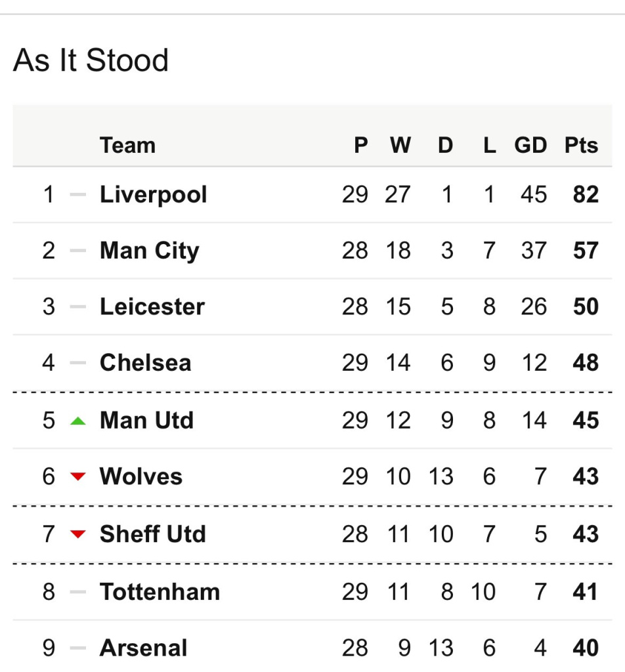The width and height of the screenshot is (625, 672).
Task: Click the As It Stood heading
Action: pos(91,60)
